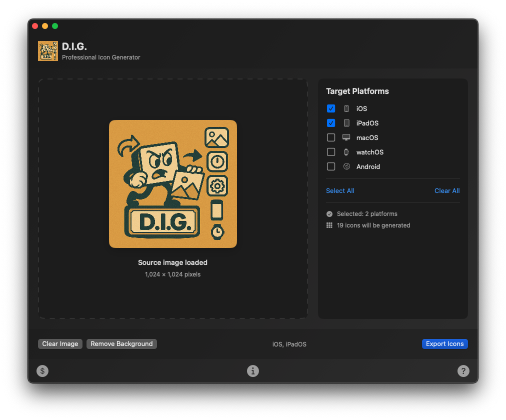Click the dollar sign icon in footer
This screenshot has height=420, width=506.
click(x=42, y=371)
